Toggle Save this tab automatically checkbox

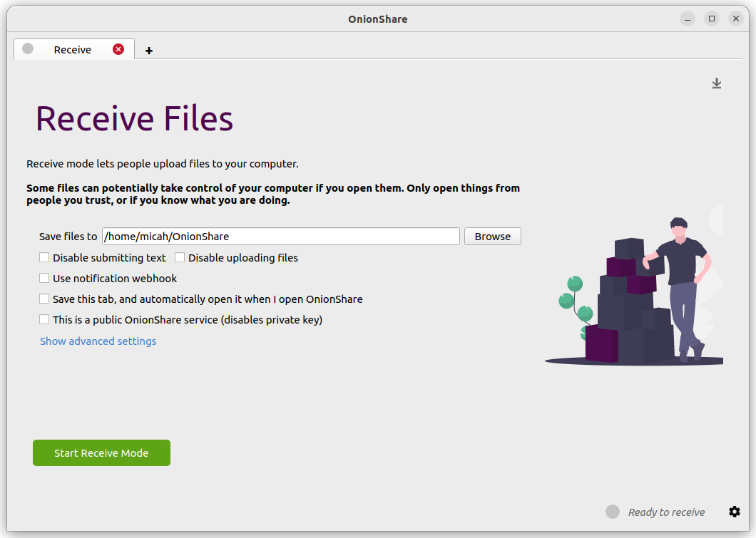click(44, 299)
